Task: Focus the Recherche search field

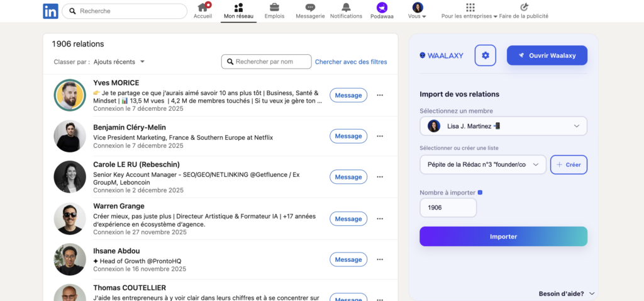Action: (125, 11)
